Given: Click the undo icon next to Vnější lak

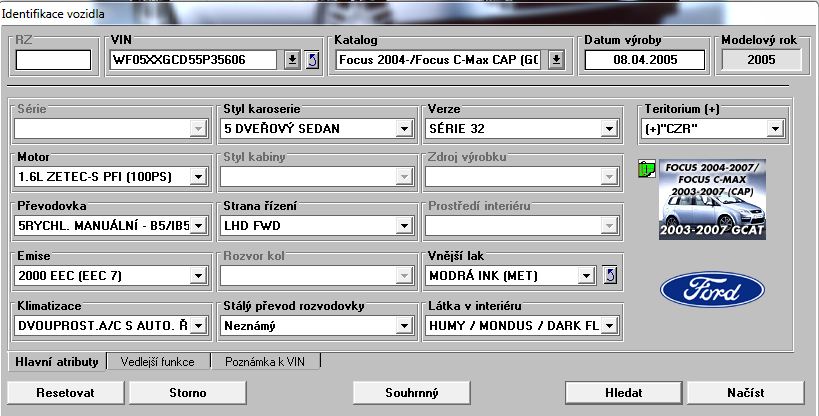Looking at the screenshot, I should click(612, 275).
